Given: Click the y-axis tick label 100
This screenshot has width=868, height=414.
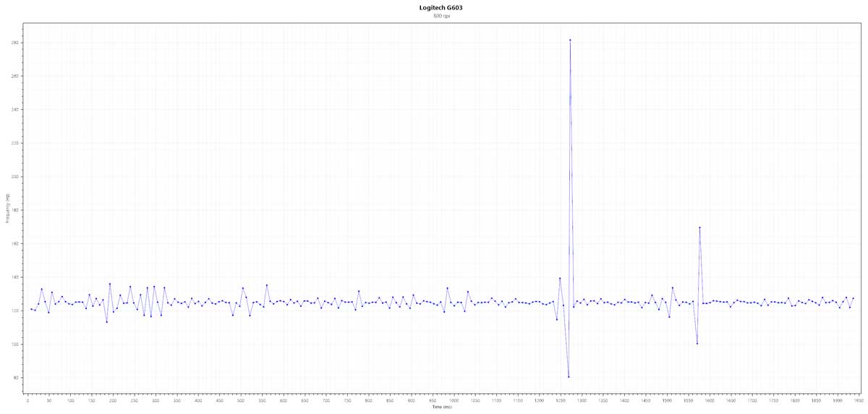Looking at the screenshot, I should (17, 345).
